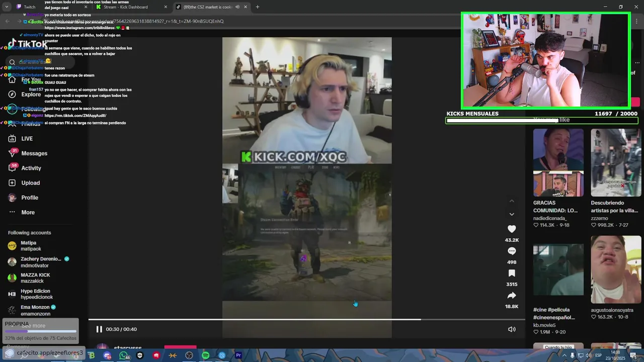This screenshot has height=362, width=644.
Task: Click the ESP language indicator
Action: pos(598,355)
